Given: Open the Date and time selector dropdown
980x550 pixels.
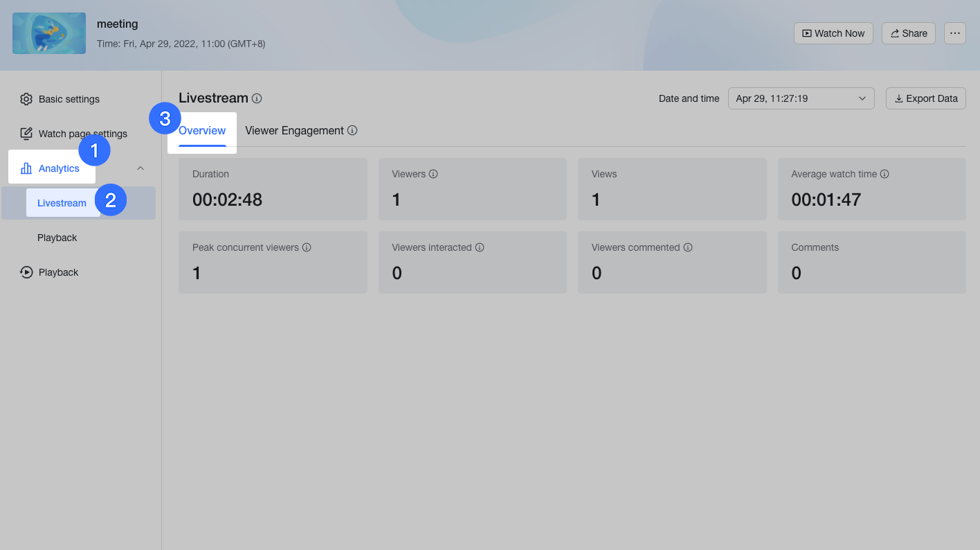Looking at the screenshot, I should (x=800, y=98).
